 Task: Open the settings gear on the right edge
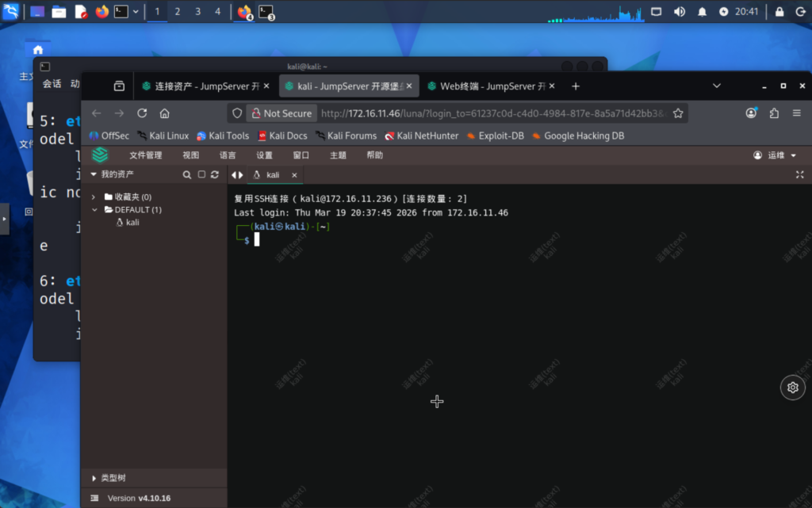pos(792,388)
